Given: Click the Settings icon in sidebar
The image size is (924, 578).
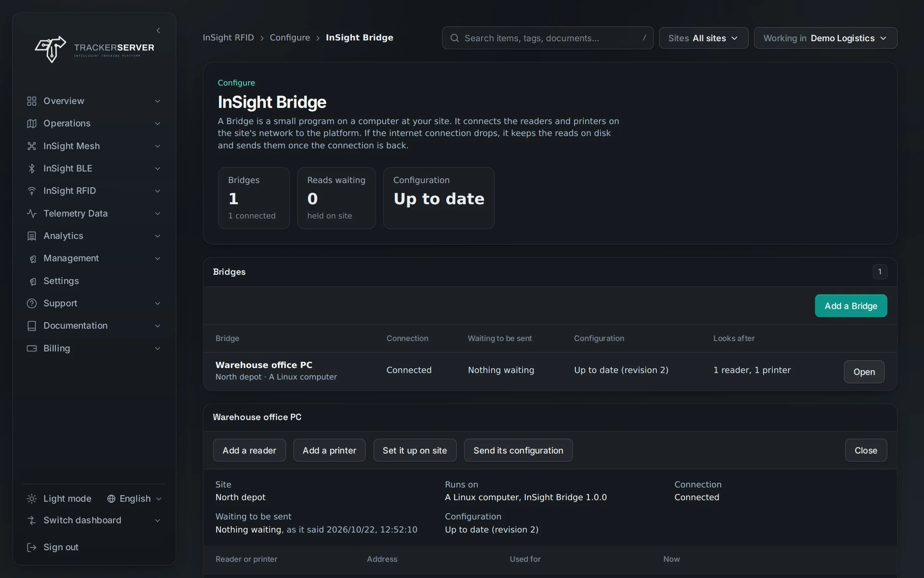Looking at the screenshot, I should tap(33, 281).
